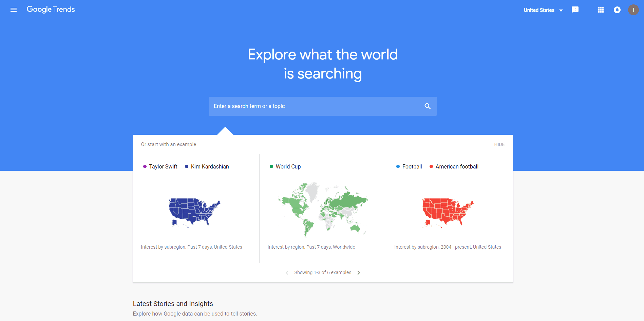Click the magnifier search icon
Screen dimensions: 644x321
point(428,106)
